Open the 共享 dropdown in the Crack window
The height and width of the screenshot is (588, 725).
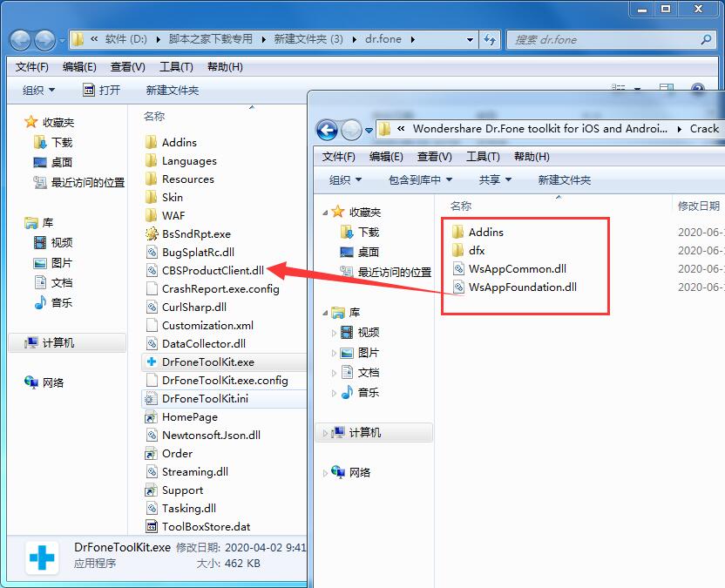[x=495, y=179]
